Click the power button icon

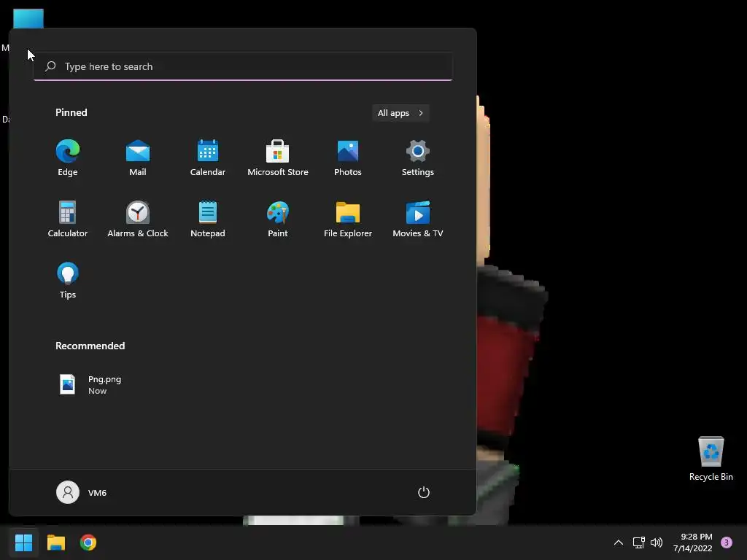tap(424, 492)
